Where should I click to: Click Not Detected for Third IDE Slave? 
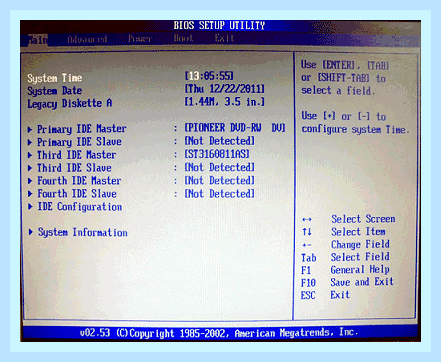point(219,167)
